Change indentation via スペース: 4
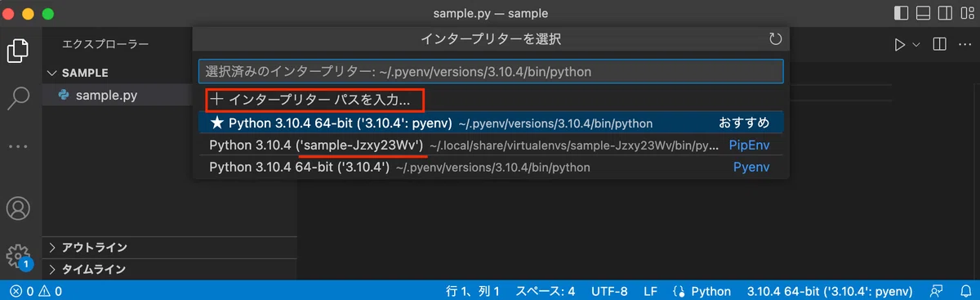This screenshot has height=300, width=980. [x=546, y=290]
